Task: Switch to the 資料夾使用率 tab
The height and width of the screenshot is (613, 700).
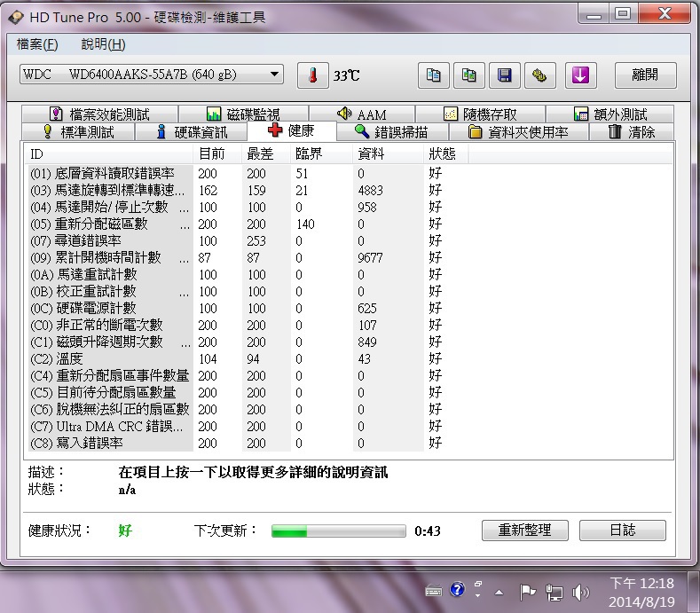Action: coord(518,131)
